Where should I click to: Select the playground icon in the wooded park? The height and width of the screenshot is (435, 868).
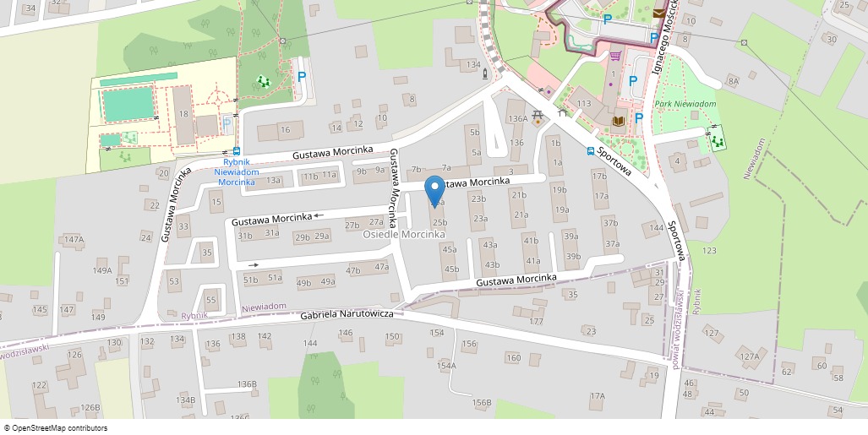264,82
